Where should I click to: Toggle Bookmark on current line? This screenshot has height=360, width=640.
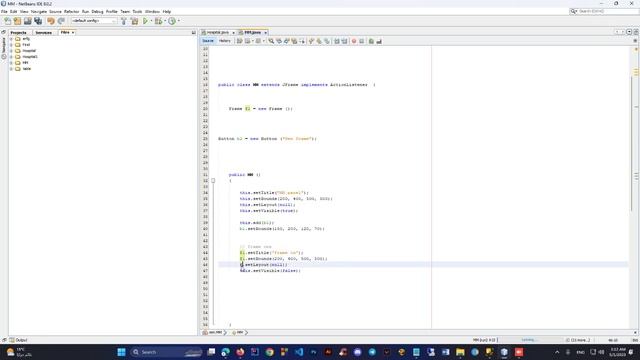(327, 41)
